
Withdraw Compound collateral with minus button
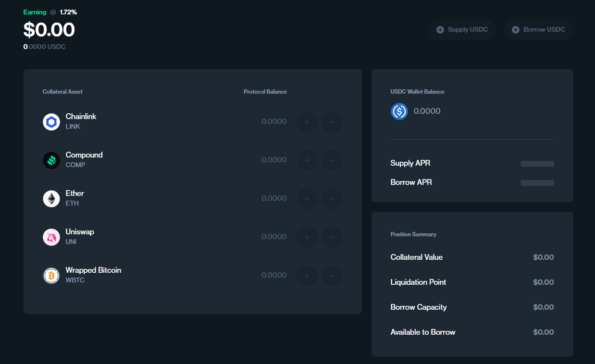(x=332, y=160)
